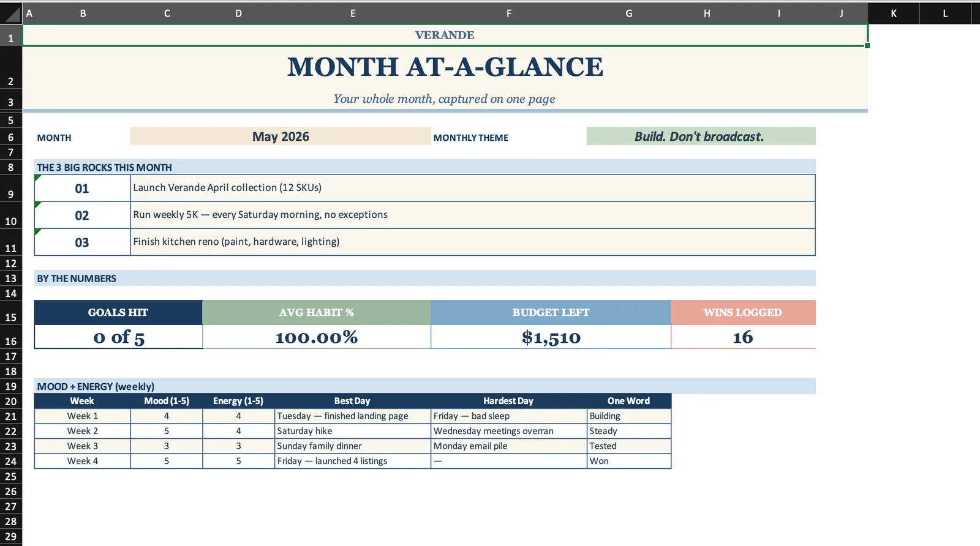Select column C header
Viewport: 980px width, 546px height.
[x=167, y=13]
